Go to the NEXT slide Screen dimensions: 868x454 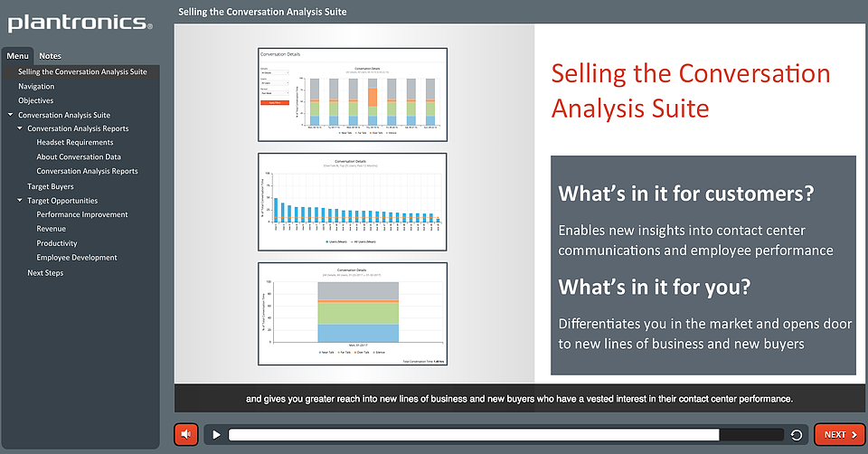[840, 435]
